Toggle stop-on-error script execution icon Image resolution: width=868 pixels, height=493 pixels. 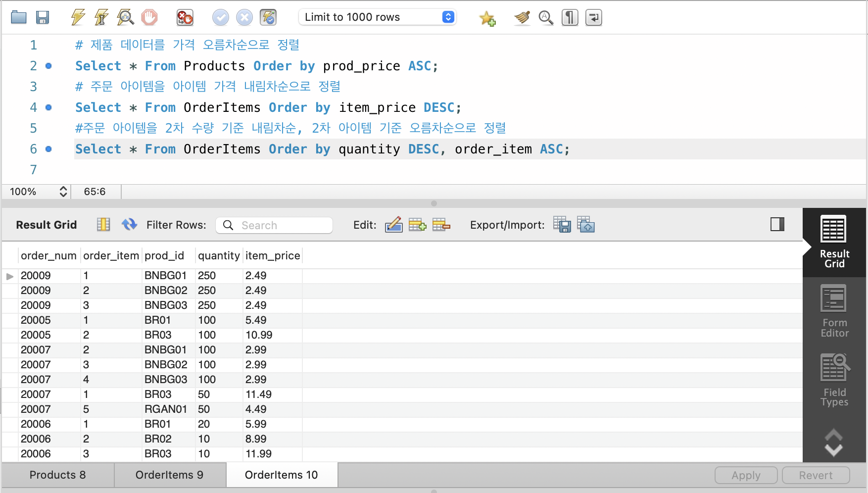185,17
